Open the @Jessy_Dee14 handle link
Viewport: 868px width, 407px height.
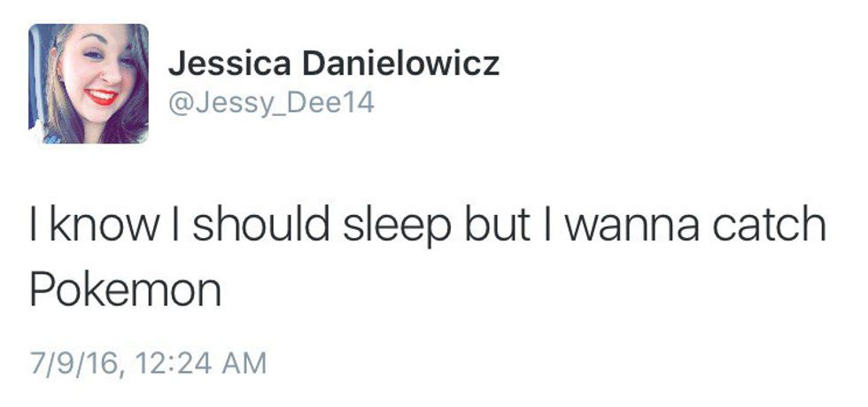(271, 104)
